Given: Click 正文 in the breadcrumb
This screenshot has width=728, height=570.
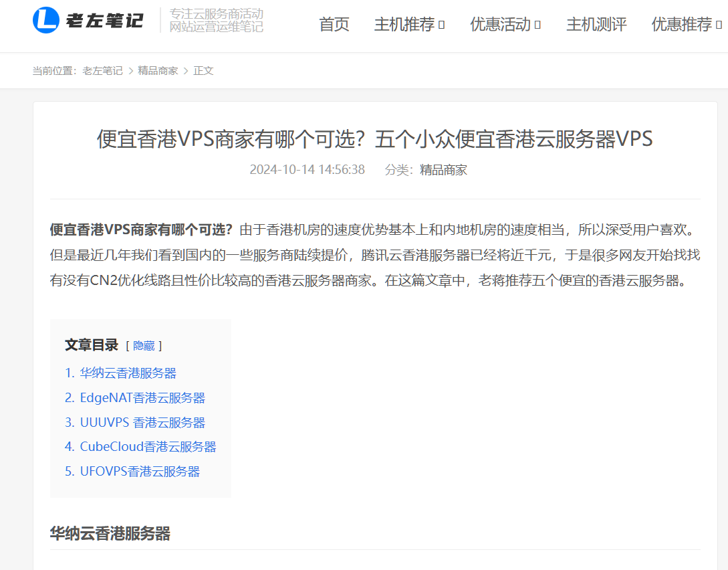Looking at the screenshot, I should click(203, 71).
